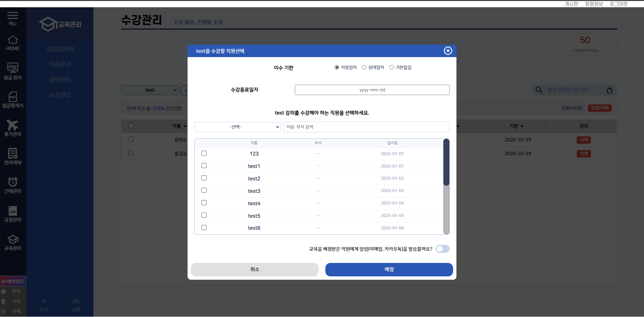
Task: Check the box for employee test3
Action: pyautogui.click(x=204, y=190)
